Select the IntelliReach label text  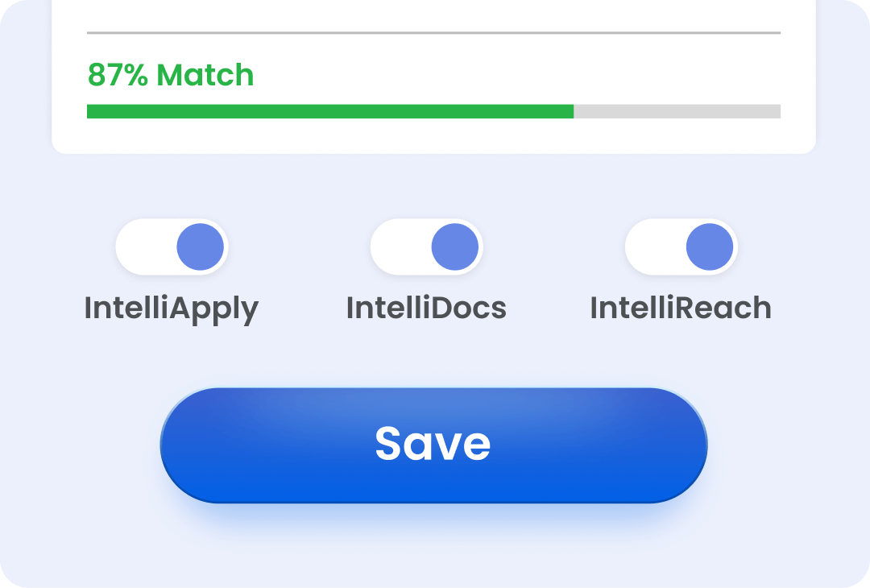681,308
